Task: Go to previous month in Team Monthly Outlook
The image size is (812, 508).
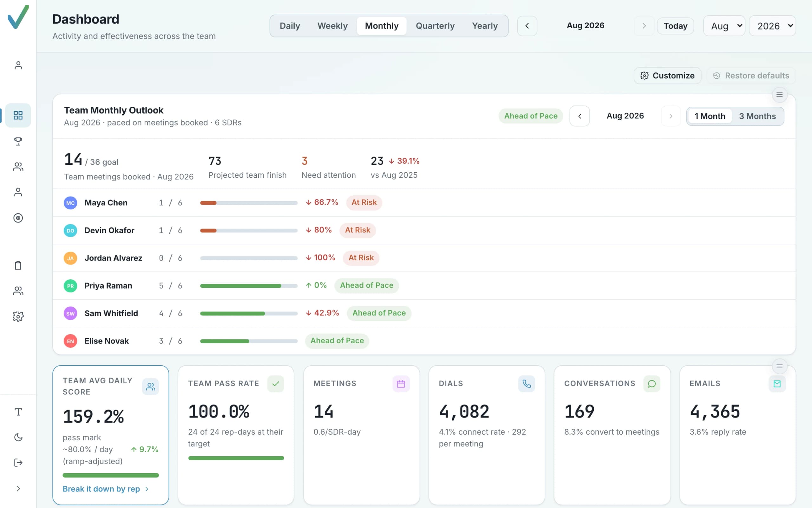Action: 580,116
